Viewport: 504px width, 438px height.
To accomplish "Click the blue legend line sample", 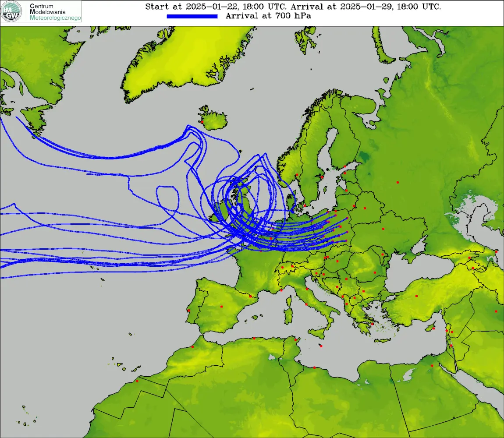I will 192,16.
